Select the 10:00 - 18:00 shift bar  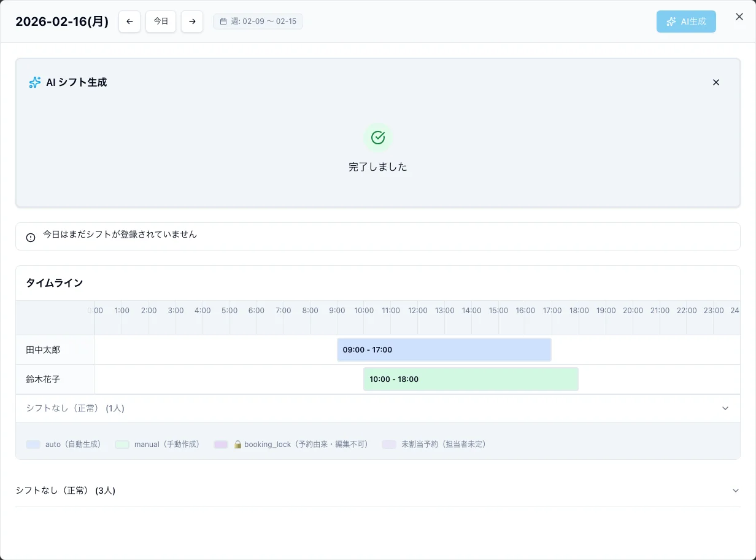pyautogui.click(x=471, y=379)
